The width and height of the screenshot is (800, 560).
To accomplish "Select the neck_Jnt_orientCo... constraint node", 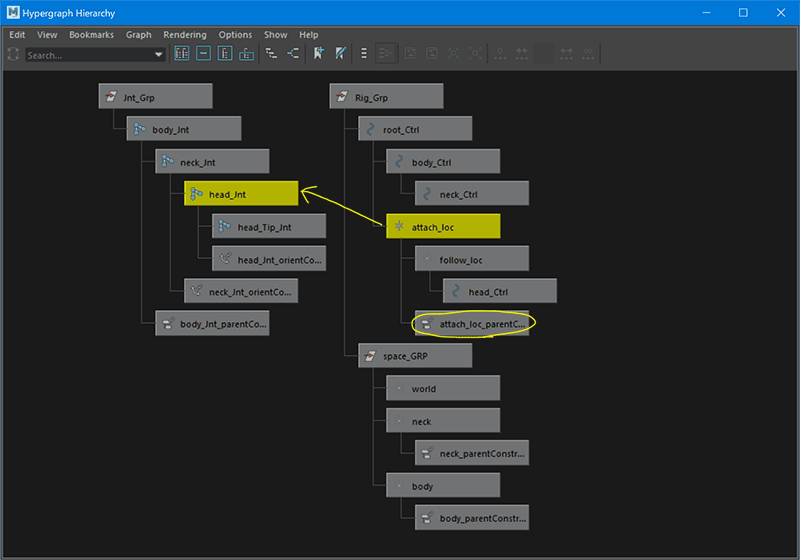I will tap(241, 291).
